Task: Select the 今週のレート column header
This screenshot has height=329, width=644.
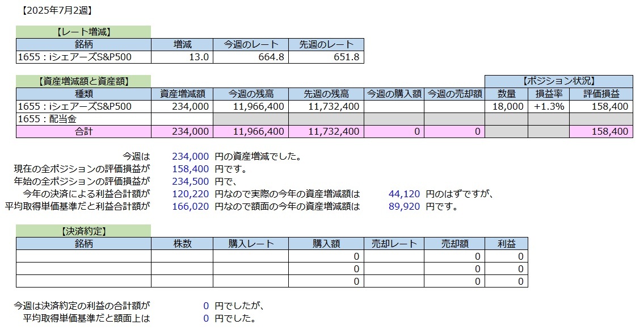Action: point(251,44)
